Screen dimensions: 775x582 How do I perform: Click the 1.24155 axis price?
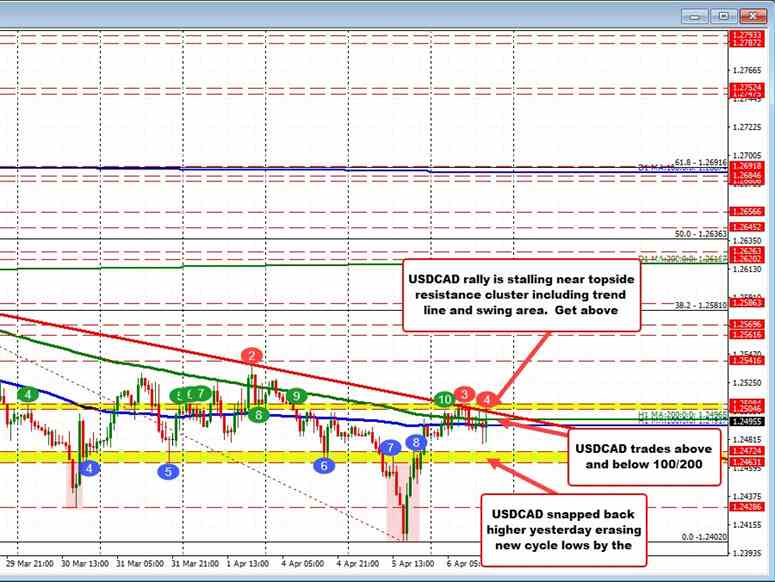click(746, 525)
